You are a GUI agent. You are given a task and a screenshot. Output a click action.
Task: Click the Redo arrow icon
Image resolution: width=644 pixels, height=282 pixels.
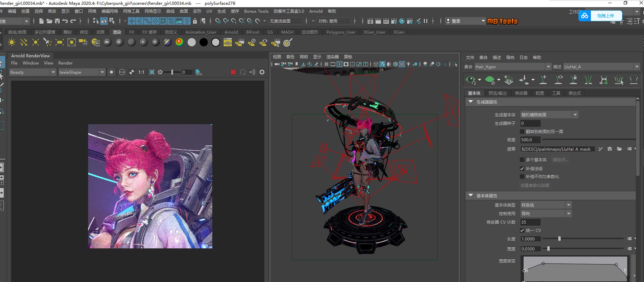pyautogui.click(x=73, y=21)
